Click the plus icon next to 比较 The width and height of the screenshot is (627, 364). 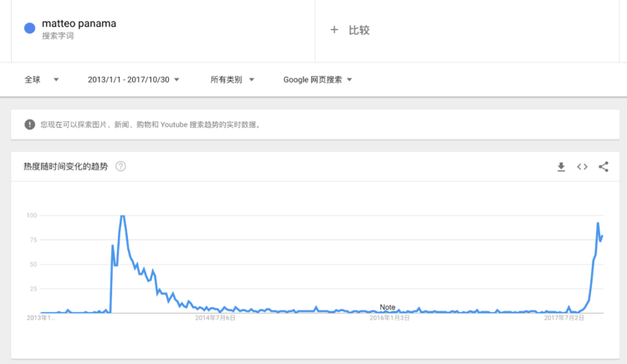(334, 30)
